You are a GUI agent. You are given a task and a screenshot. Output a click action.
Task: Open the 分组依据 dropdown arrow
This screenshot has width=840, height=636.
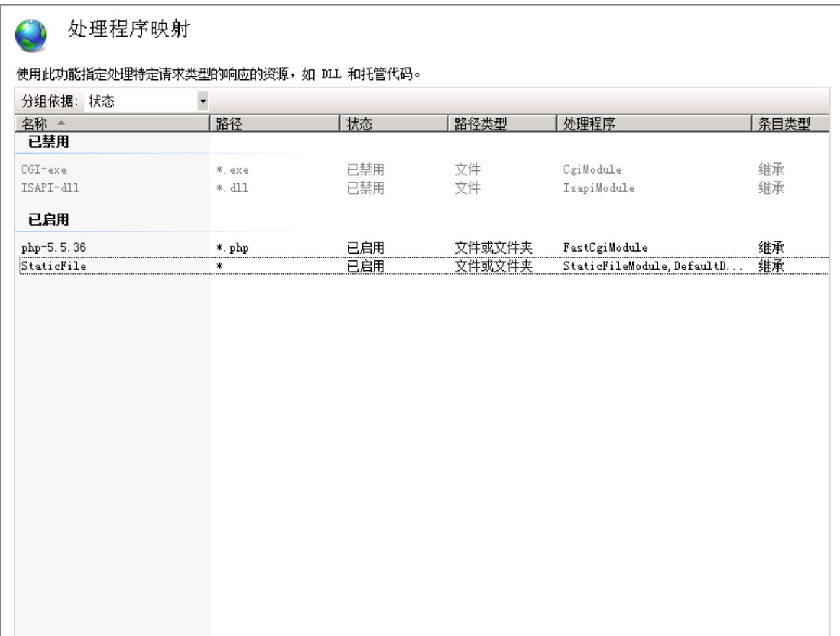tap(203, 101)
